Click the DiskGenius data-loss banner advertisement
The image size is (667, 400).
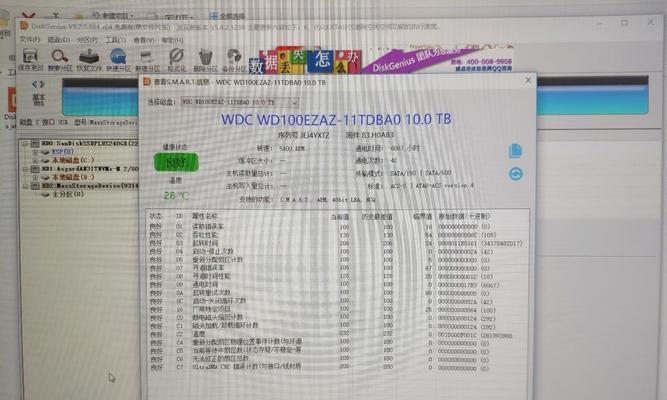coord(380,59)
